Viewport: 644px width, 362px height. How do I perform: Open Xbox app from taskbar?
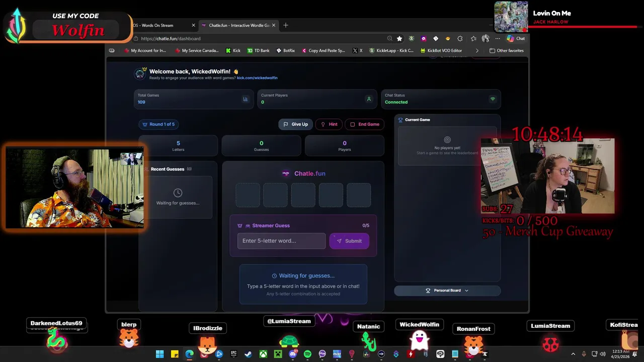[x=263, y=354]
